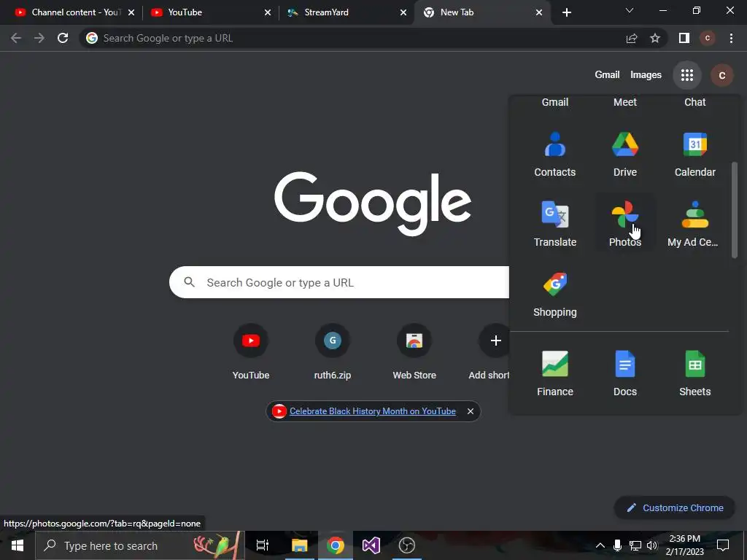Screen dimensions: 747x560
Task: Bookmark this tab with the star icon
Action: coord(655,38)
